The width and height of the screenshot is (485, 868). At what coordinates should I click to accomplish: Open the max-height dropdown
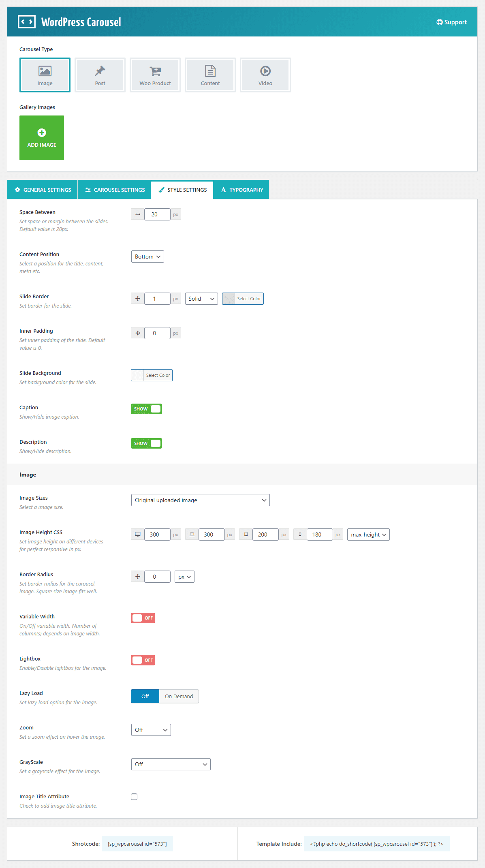coord(368,534)
